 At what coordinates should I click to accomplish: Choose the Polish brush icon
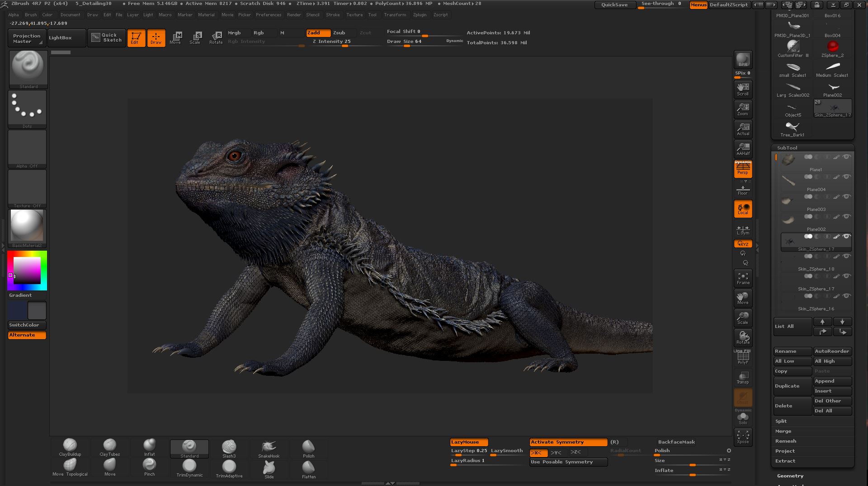point(308,449)
